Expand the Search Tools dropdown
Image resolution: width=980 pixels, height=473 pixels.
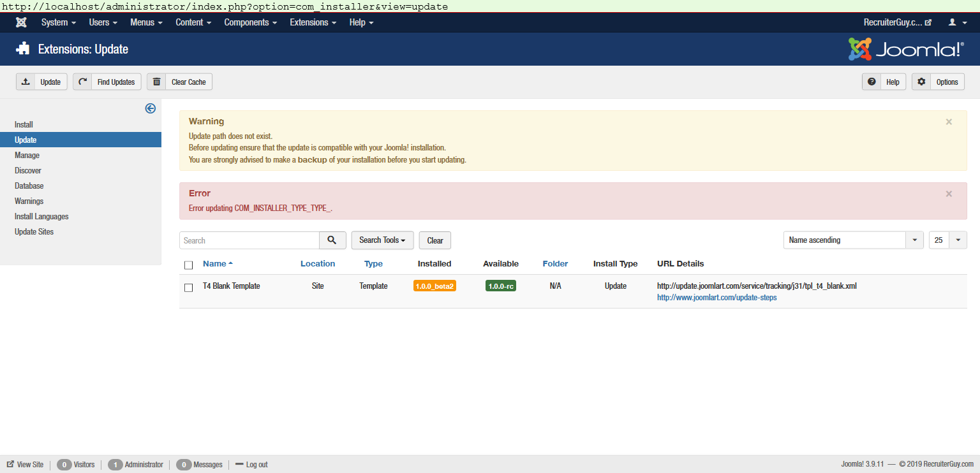(382, 240)
